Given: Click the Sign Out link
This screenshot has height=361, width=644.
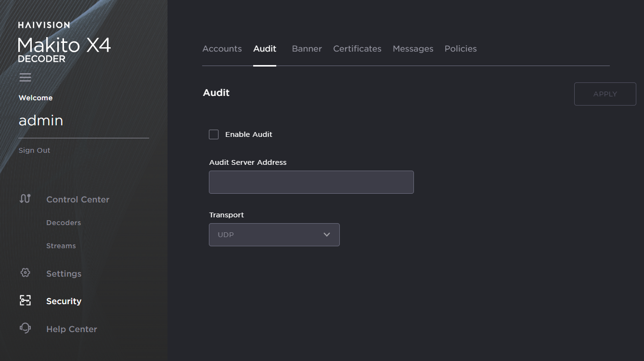Looking at the screenshot, I should point(34,150).
